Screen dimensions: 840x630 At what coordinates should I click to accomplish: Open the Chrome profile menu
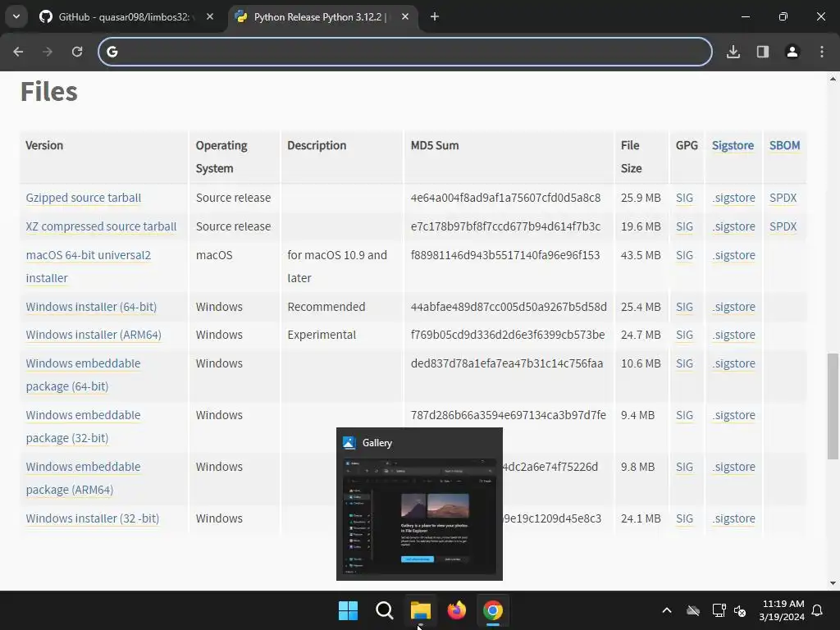792,52
